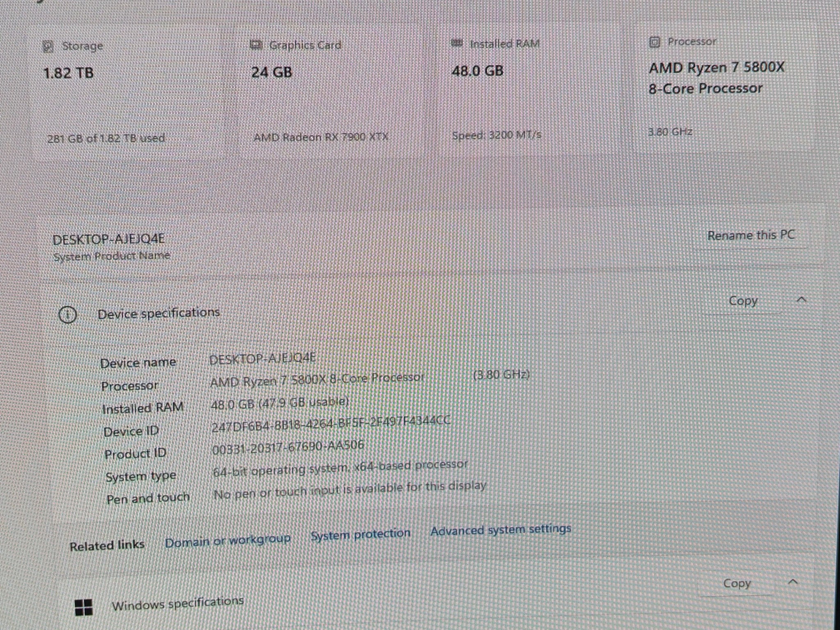Open the System protection link
Screen dimensions: 840x630
361,534
